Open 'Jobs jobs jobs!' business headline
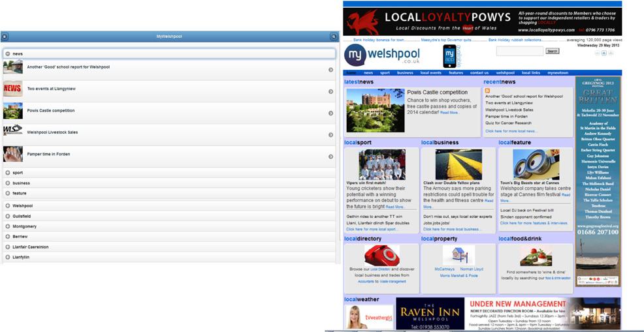644x332 pixels. click(437, 223)
